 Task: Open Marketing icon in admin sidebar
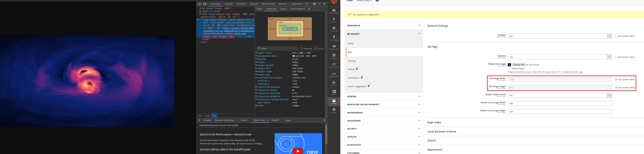(x=334, y=47)
